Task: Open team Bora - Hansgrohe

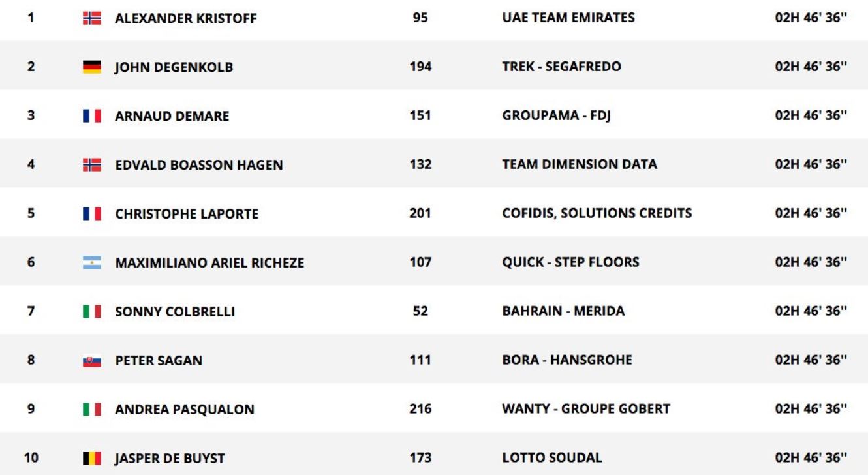Action: 567,360
